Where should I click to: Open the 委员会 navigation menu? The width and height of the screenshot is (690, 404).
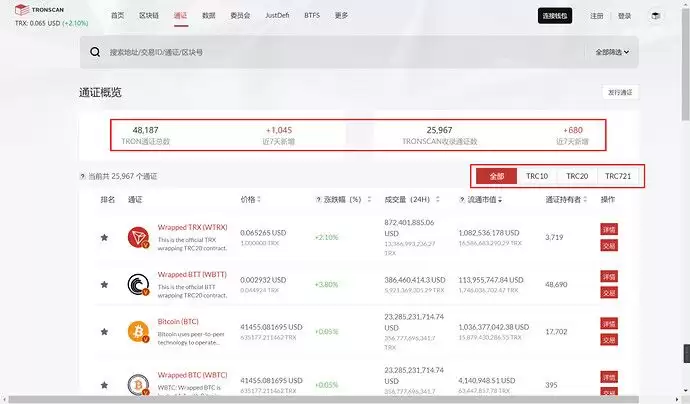coord(240,15)
